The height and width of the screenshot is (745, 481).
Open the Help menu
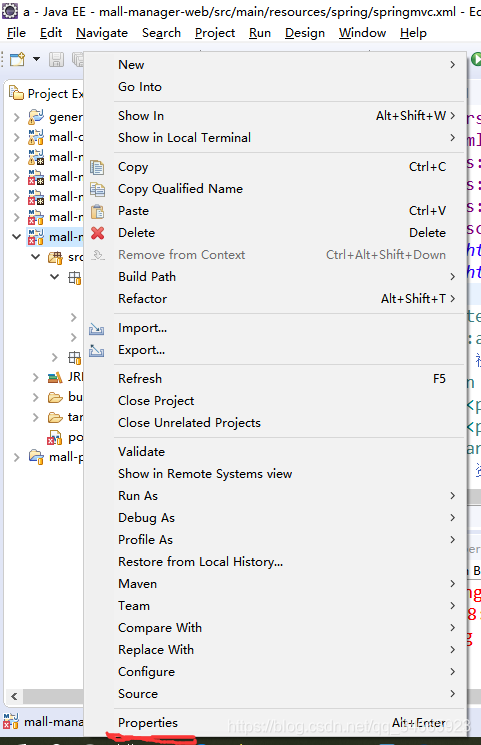coord(413,33)
